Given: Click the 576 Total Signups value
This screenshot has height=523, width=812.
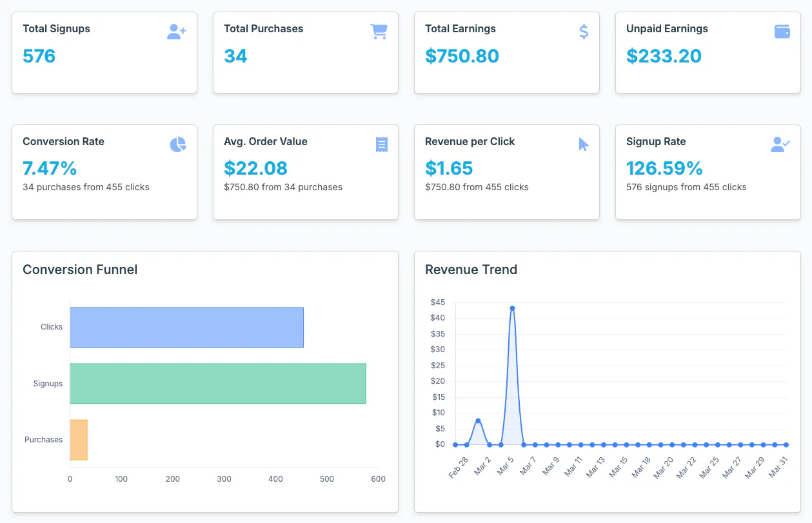Looking at the screenshot, I should pos(39,56).
